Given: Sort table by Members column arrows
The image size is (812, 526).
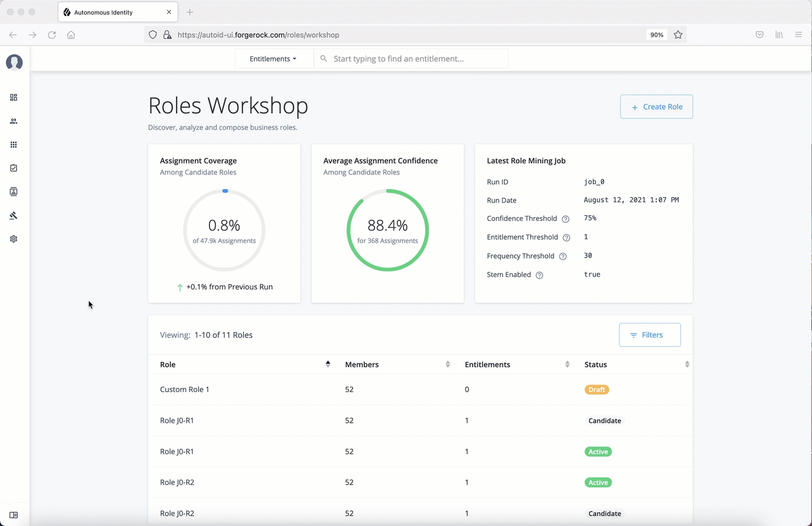Looking at the screenshot, I should (448, 365).
